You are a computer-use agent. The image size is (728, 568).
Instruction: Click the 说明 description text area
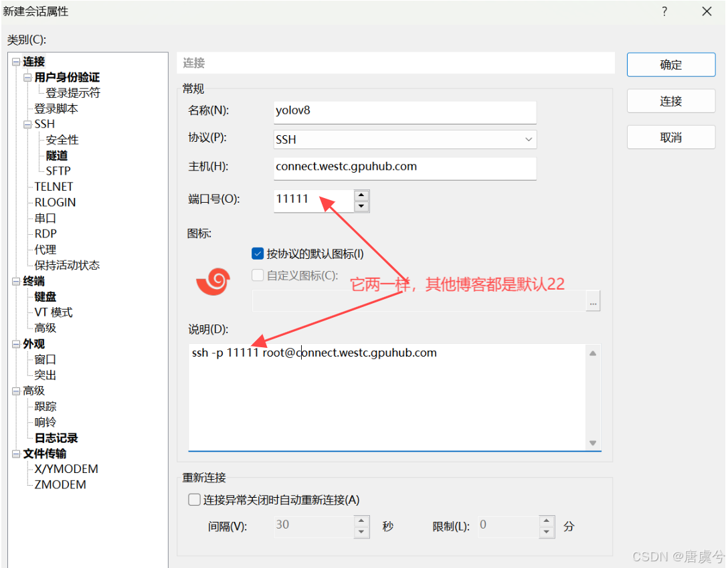tap(387, 397)
